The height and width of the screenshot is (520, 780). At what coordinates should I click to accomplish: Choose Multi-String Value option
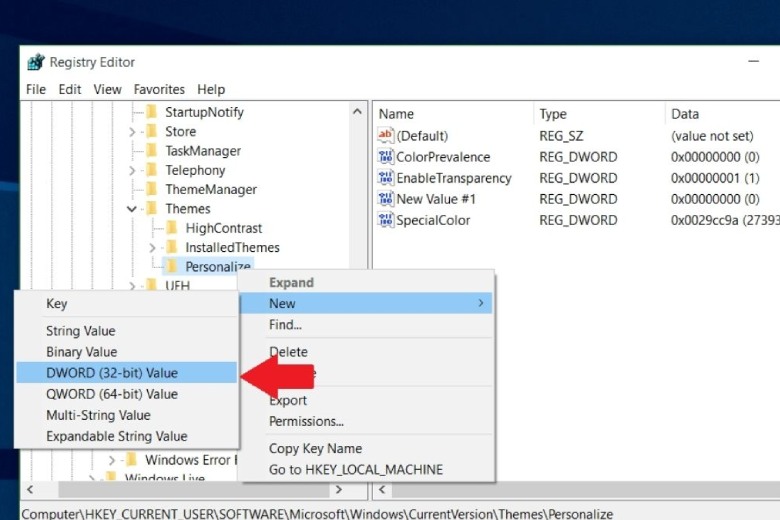[126, 415]
